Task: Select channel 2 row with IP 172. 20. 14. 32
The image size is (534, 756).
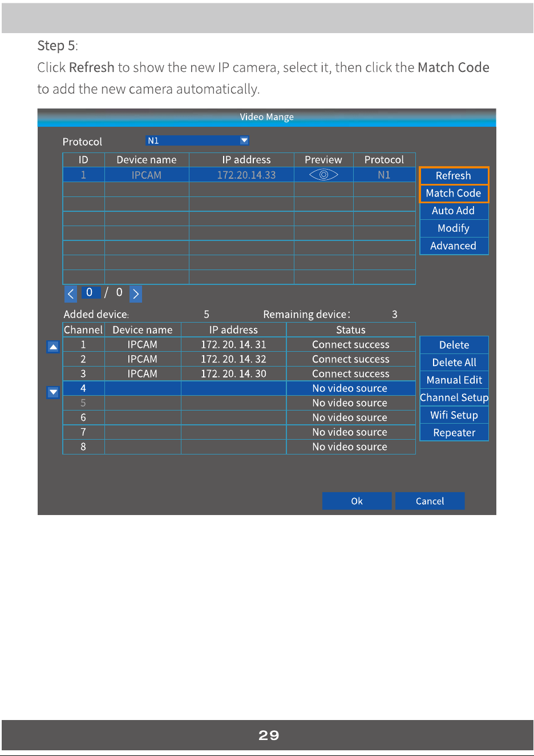Action: (x=239, y=359)
